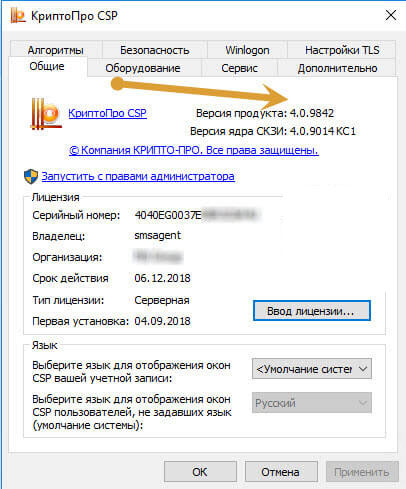Click expiry date 06.12.2018
Image resolution: width=406 pixels, height=489 pixels.
click(162, 278)
